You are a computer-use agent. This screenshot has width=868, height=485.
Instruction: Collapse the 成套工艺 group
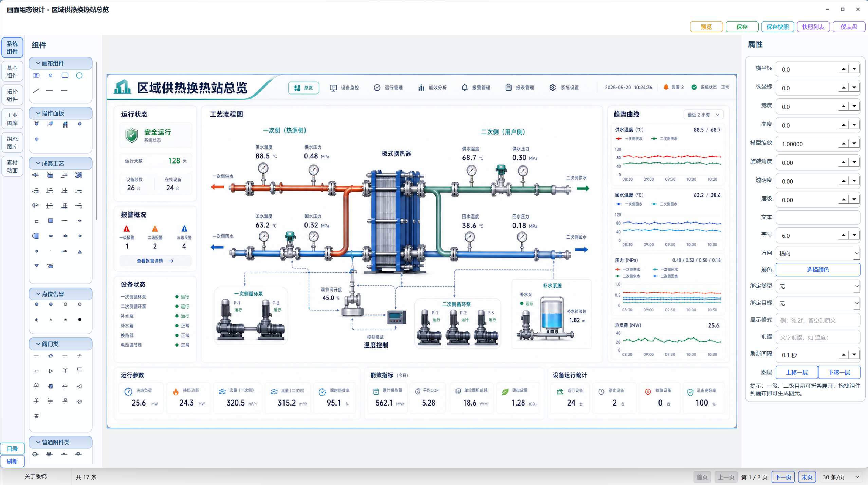[x=61, y=163]
